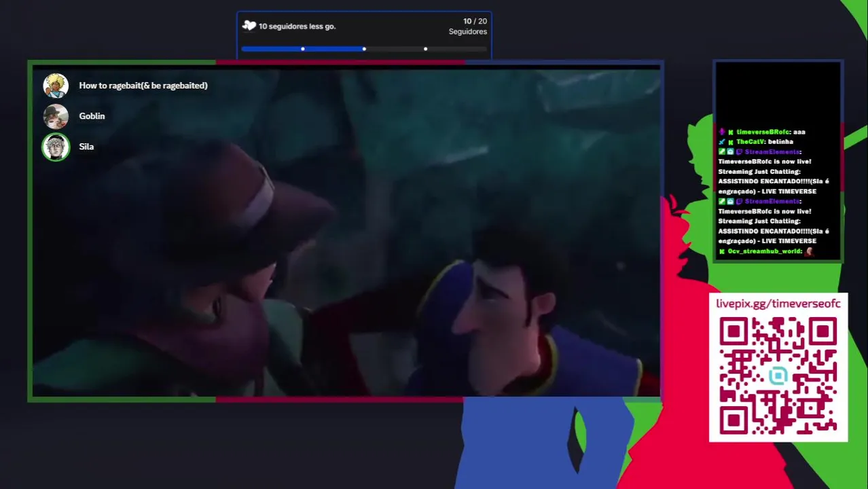Click the Kick badge before timeverseBRofc

[x=731, y=132]
